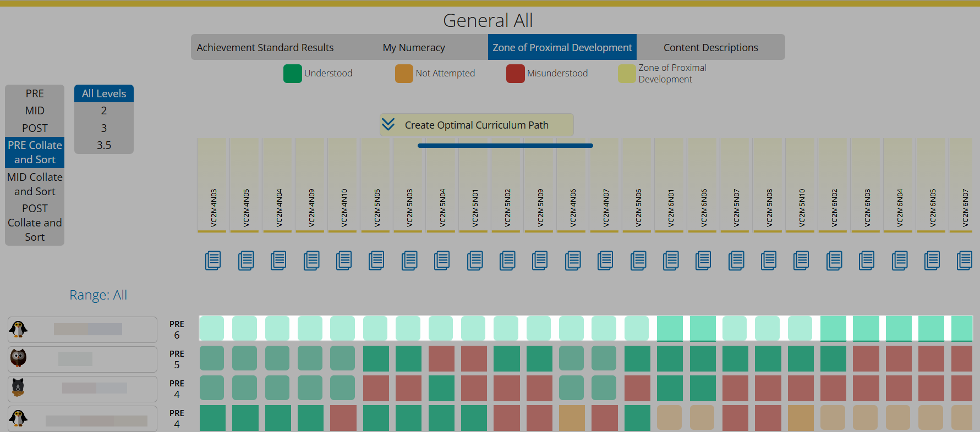The image size is (980, 432).
Task: Open the My Numeracy tab
Action: (414, 47)
